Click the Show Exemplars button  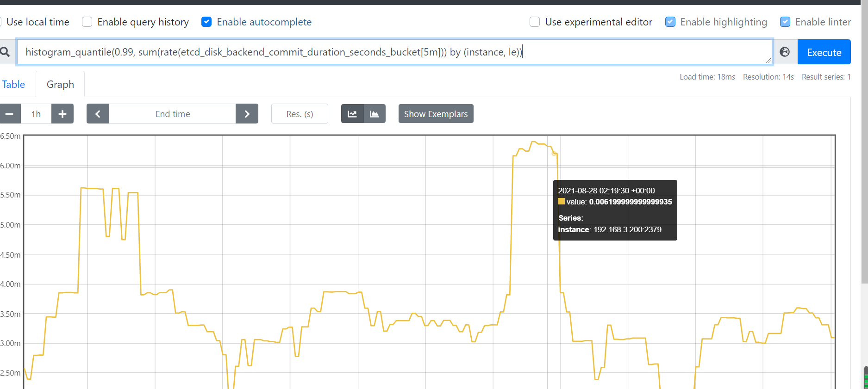coord(436,114)
